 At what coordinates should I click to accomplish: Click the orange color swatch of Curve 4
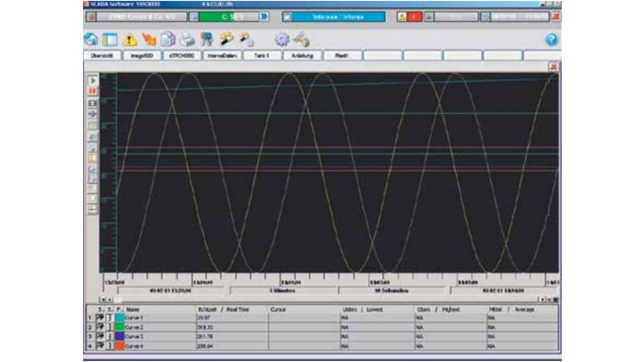(x=120, y=346)
